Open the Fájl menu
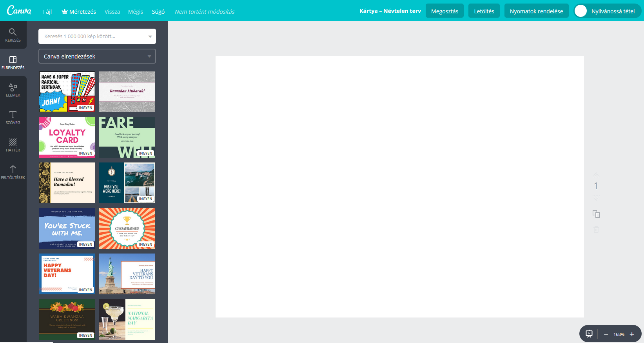Viewport: 644px width, 343px height. [x=47, y=12]
